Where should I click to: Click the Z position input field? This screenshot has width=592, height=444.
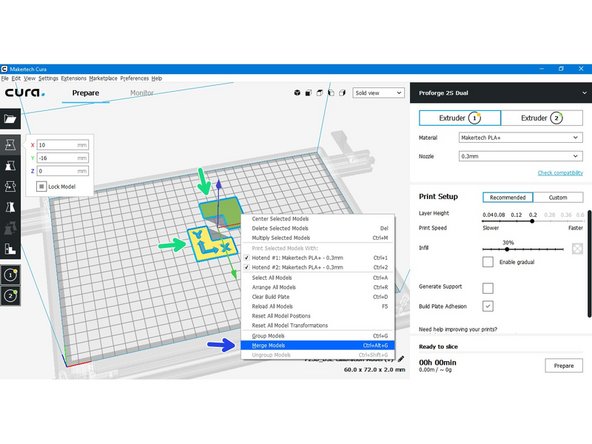click(x=63, y=171)
